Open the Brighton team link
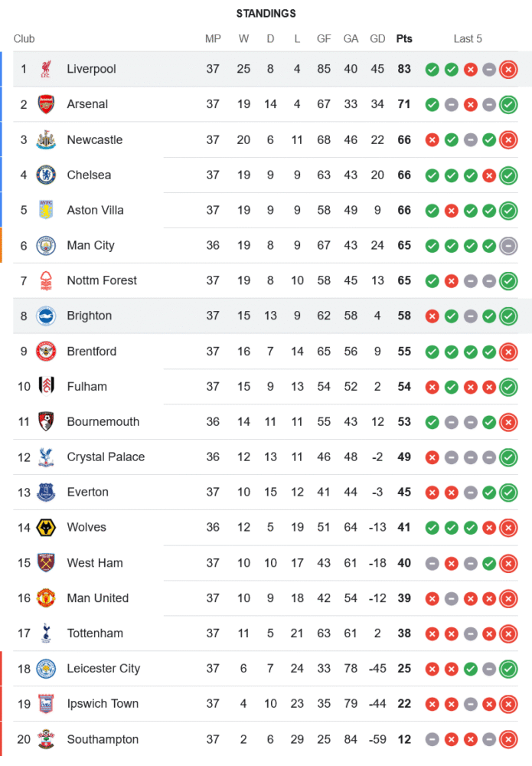Image resolution: width=532 pixels, height=766 pixels. pos(89,316)
